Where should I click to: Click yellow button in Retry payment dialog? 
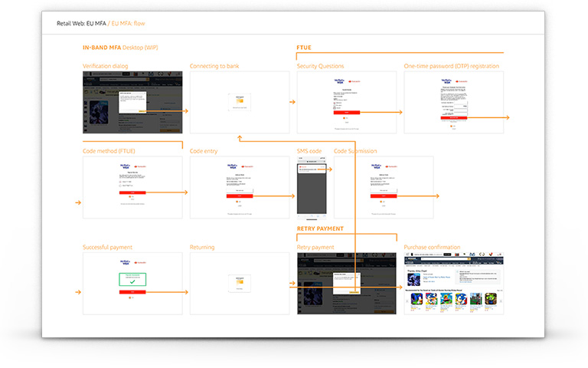(354, 292)
